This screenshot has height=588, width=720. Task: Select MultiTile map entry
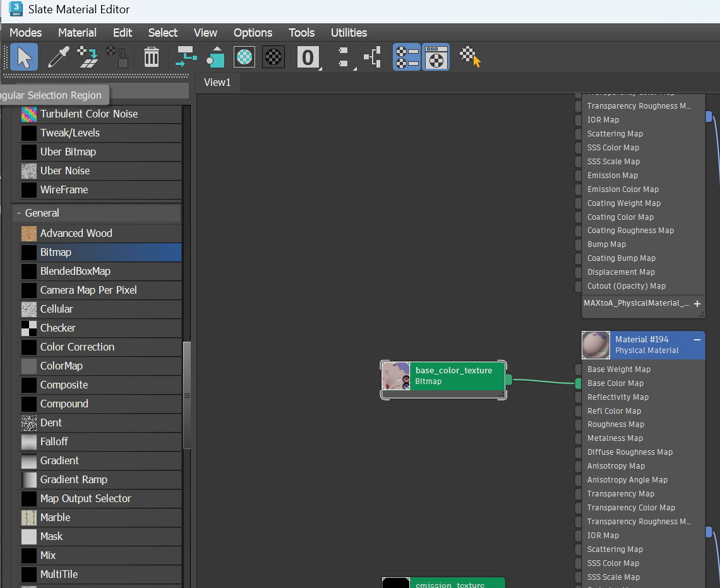[x=100, y=574]
